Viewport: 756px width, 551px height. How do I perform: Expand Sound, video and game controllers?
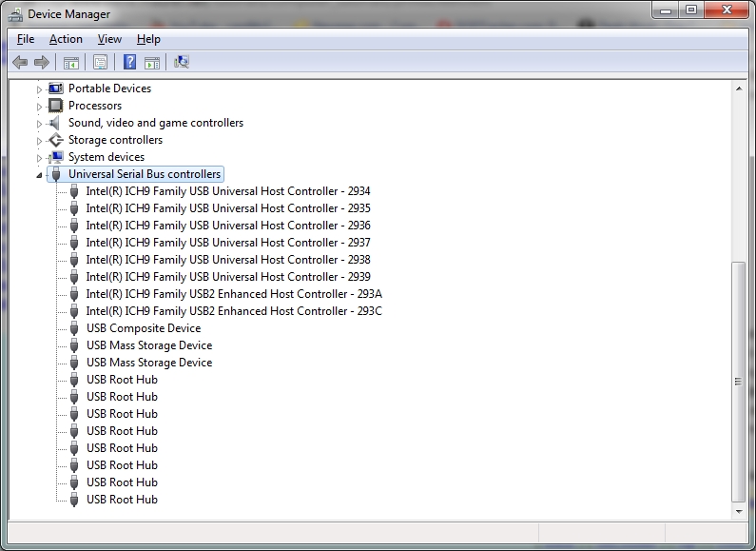pos(39,124)
